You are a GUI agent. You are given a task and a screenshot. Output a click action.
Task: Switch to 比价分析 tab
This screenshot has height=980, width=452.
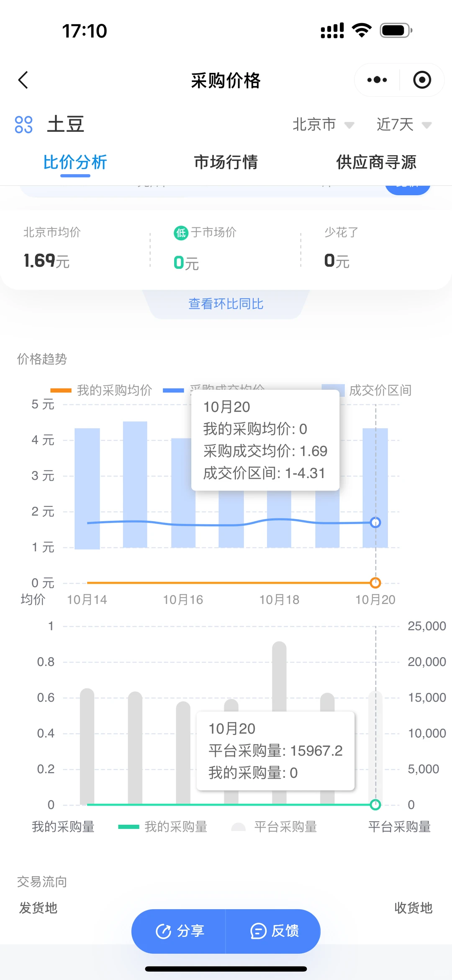point(75,162)
